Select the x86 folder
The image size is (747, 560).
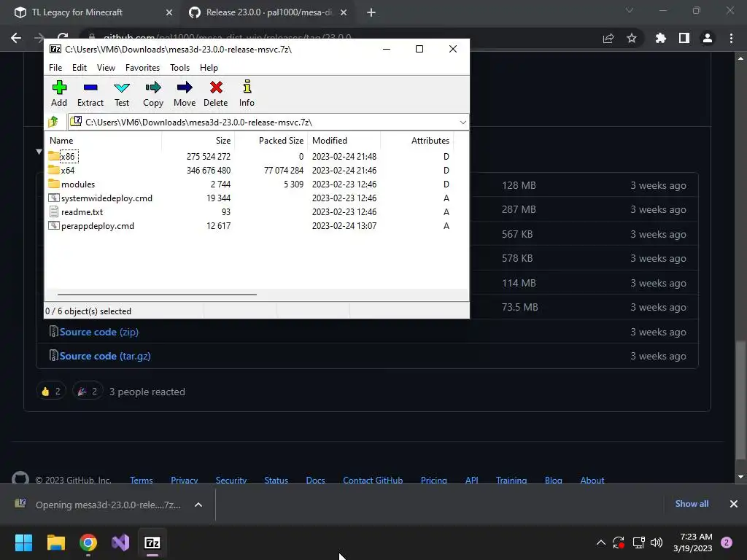[67, 156]
